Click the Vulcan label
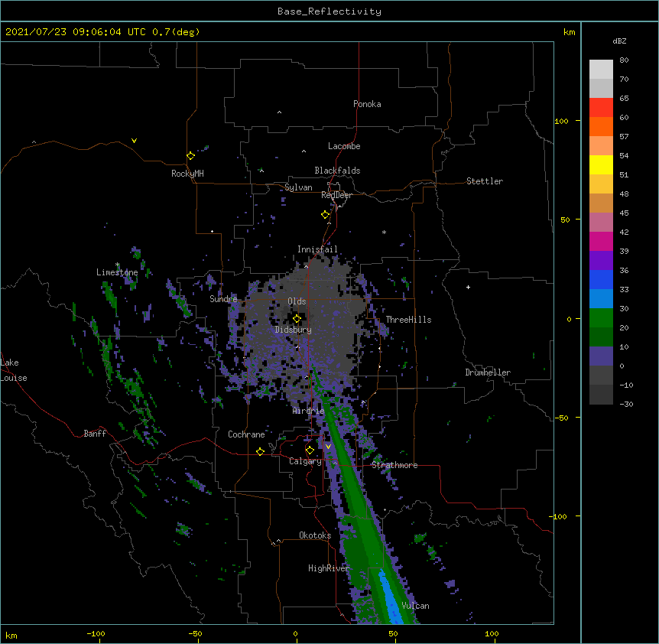The image size is (659, 644). click(x=416, y=606)
